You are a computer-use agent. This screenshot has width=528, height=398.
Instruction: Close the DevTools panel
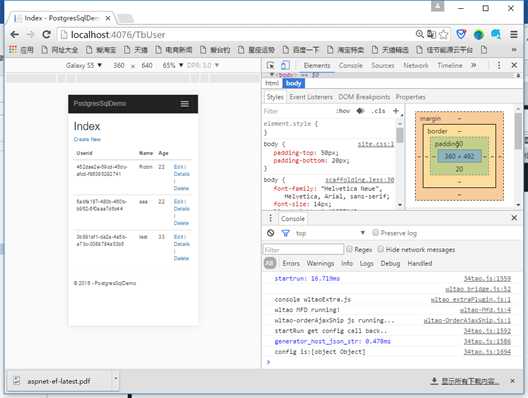pos(514,65)
